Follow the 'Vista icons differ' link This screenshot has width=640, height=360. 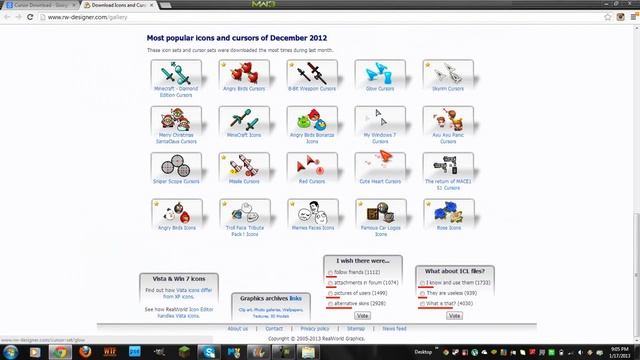[194, 290]
